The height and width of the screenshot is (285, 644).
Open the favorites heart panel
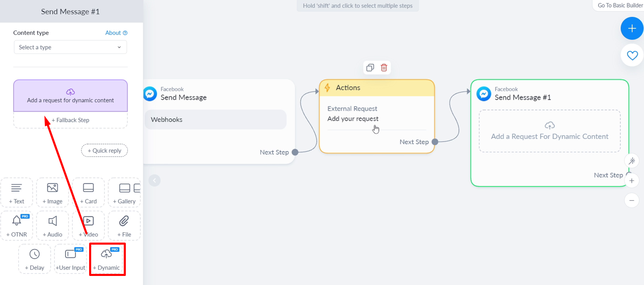[x=632, y=55]
